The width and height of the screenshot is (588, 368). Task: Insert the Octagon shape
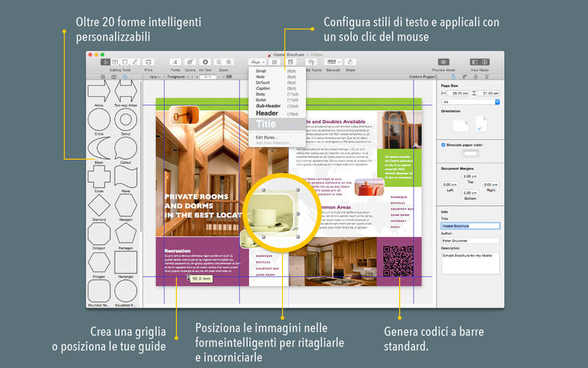[x=99, y=234]
